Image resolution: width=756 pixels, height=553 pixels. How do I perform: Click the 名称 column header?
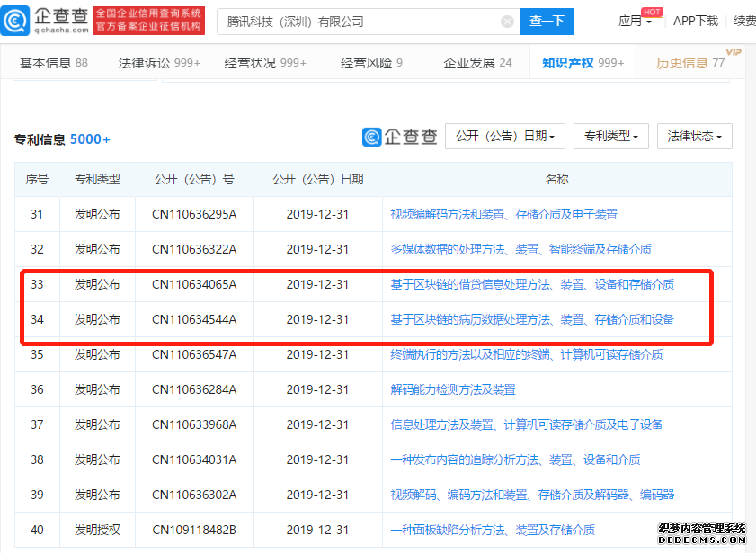click(x=556, y=179)
